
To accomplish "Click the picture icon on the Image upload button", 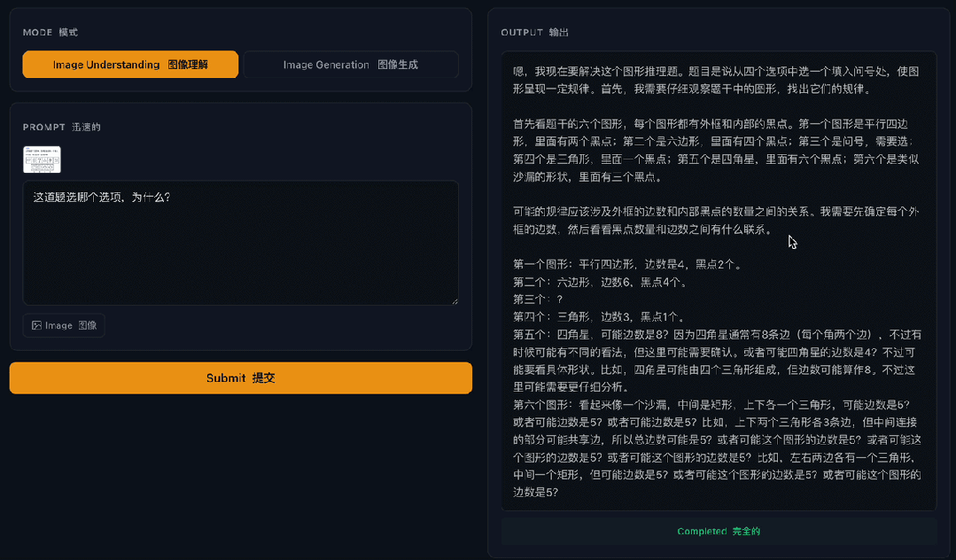I will (36, 325).
